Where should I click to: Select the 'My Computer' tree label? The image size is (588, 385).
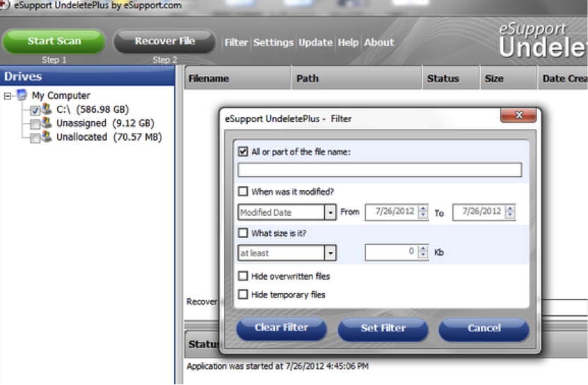(61, 95)
